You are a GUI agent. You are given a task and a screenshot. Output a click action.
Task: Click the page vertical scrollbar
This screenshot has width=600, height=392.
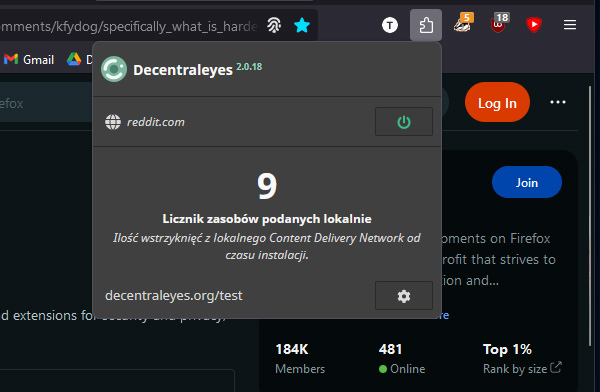click(x=590, y=216)
